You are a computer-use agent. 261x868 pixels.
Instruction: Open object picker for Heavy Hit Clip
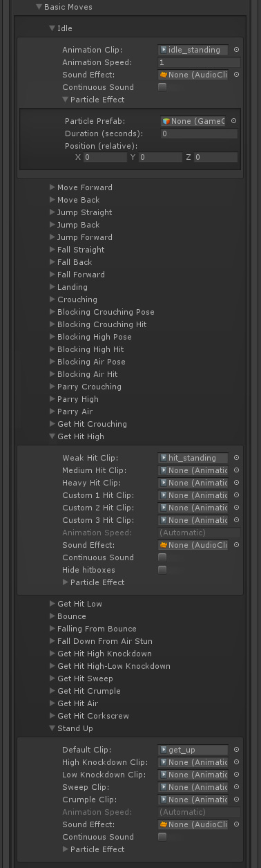point(236,483)
